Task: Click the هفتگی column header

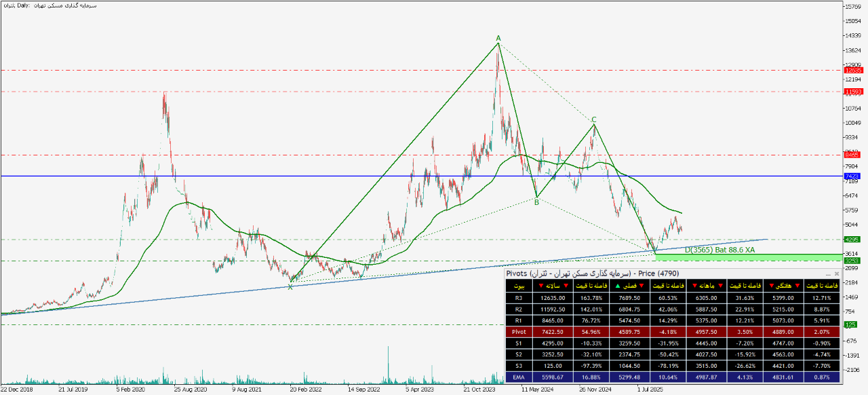Action: (x=781, y=286)
